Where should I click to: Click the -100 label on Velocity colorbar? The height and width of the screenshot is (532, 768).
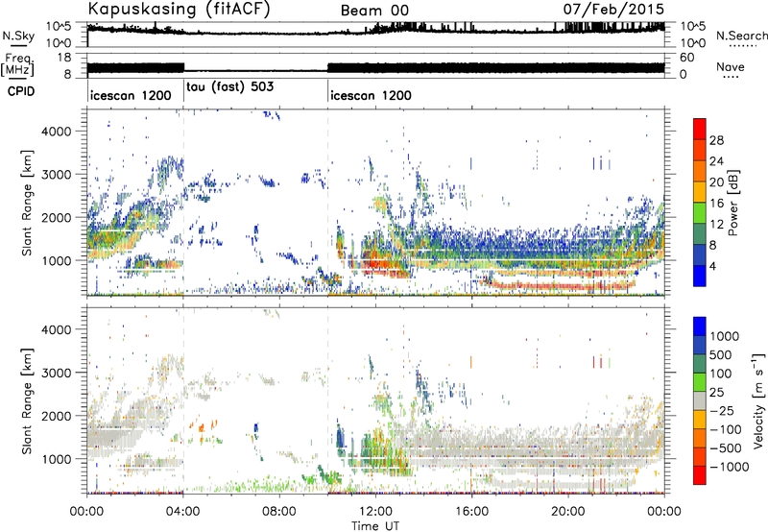pyautogui.click(x=726, y=429)
